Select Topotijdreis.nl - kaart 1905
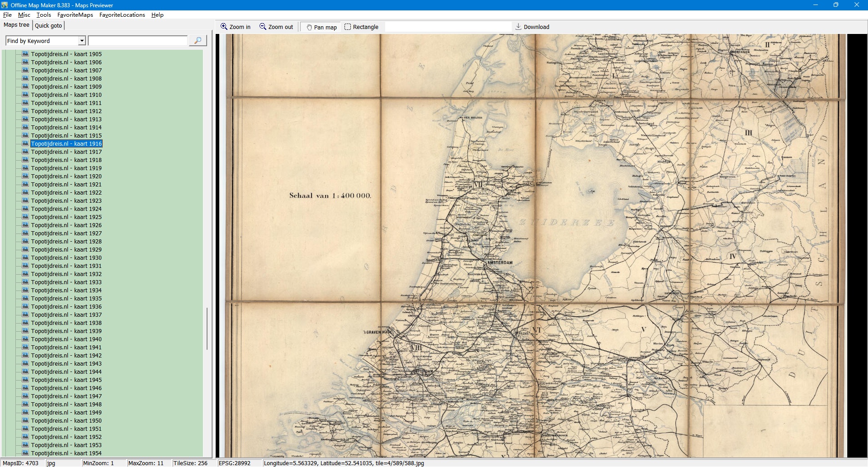 [66, 54]
